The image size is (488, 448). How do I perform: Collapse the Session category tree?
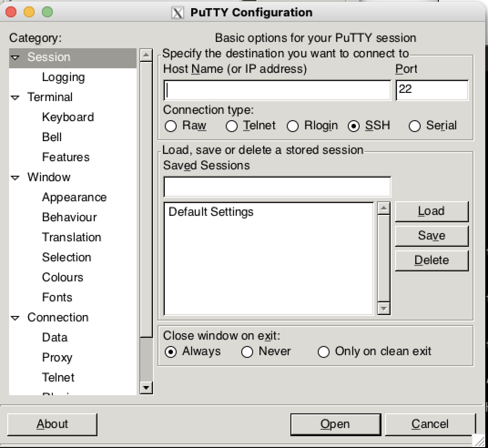14,57
